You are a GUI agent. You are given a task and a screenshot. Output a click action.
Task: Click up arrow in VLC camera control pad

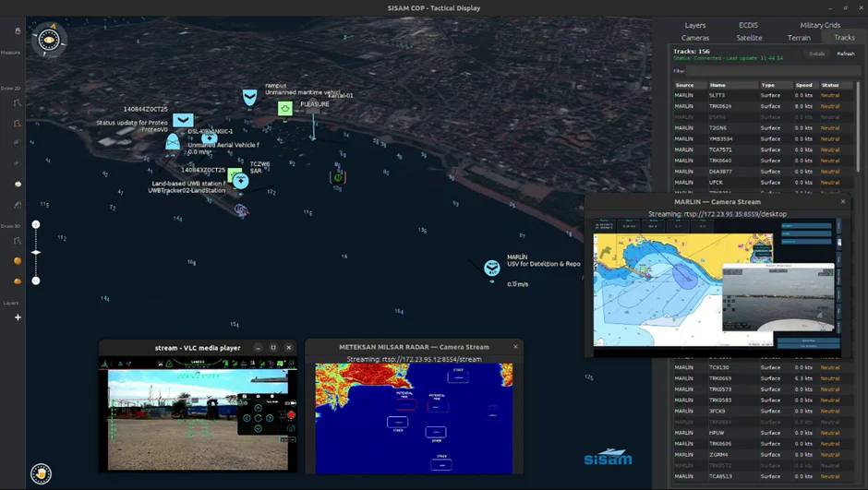pos(258,408)
